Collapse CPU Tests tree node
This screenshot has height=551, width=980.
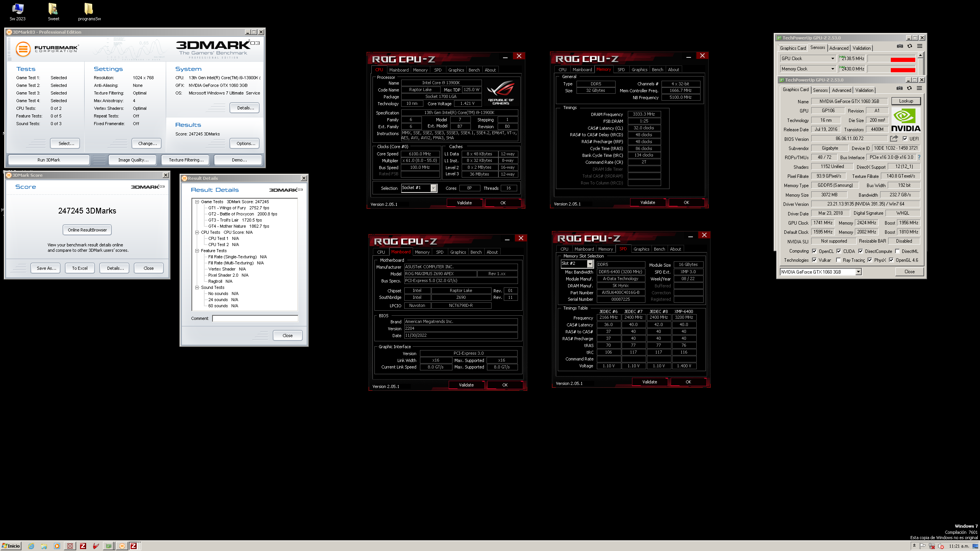[x=197, y=232]
